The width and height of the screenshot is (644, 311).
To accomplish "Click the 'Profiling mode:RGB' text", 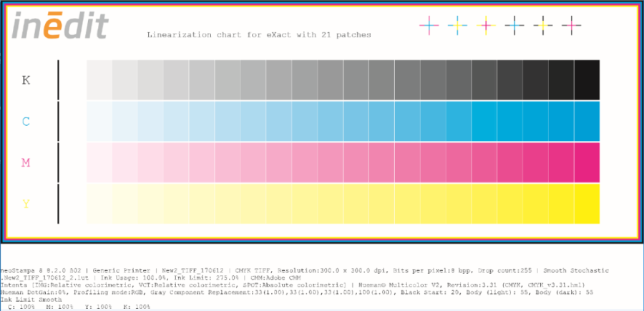I will tap(107, 292).
